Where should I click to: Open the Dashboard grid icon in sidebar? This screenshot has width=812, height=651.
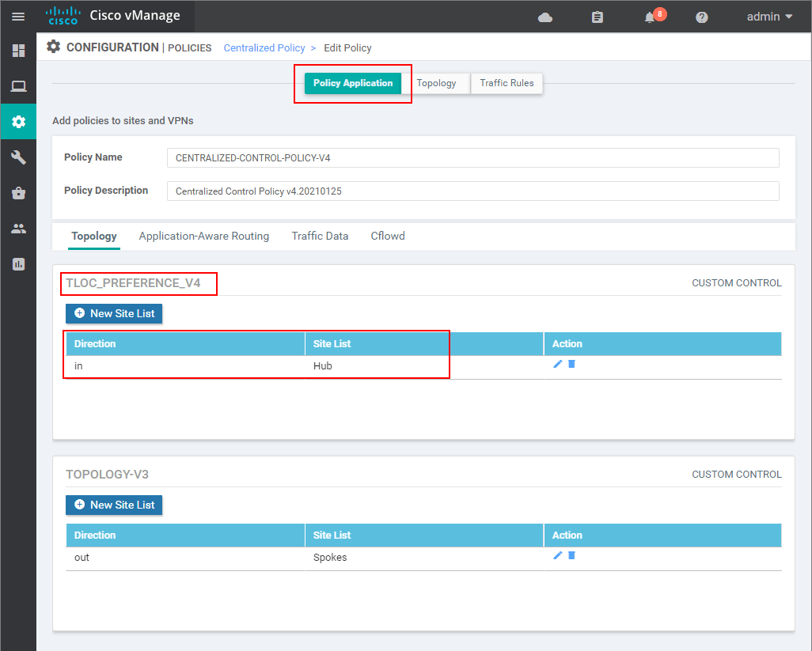(17, 50)
